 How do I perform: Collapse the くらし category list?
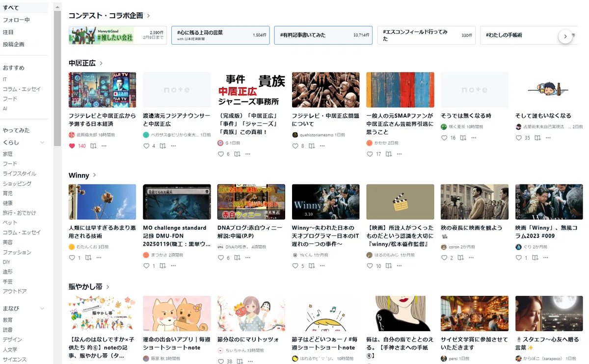coord(42,143)
